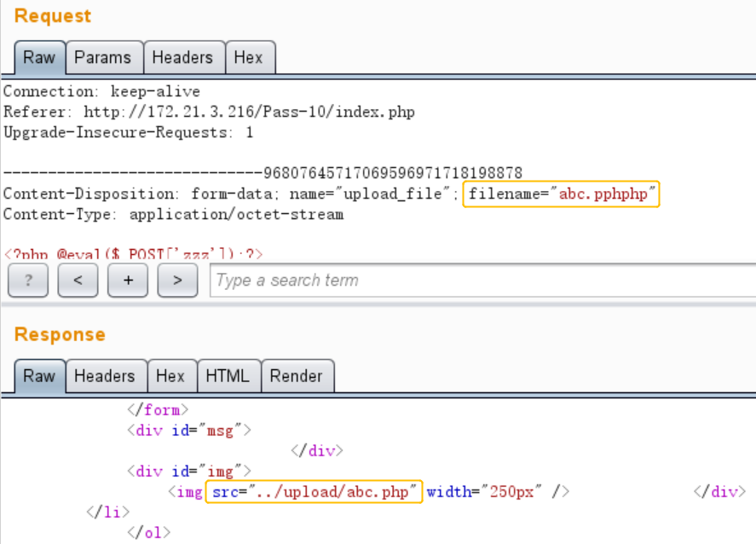The height and width of the screenshot is (544, 756).
Task: Click the name="upload_file" text
Action: click(370, 194)
